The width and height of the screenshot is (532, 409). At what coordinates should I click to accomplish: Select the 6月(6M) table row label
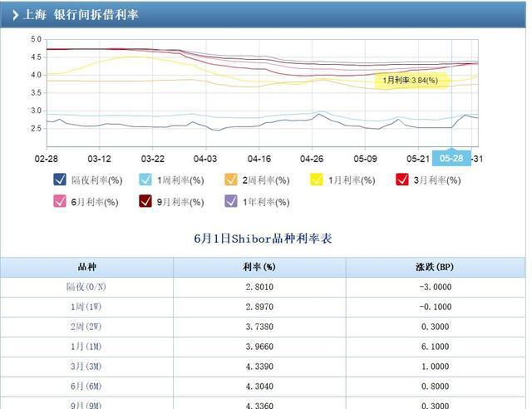pyautogui.click(x=86, y=387)
